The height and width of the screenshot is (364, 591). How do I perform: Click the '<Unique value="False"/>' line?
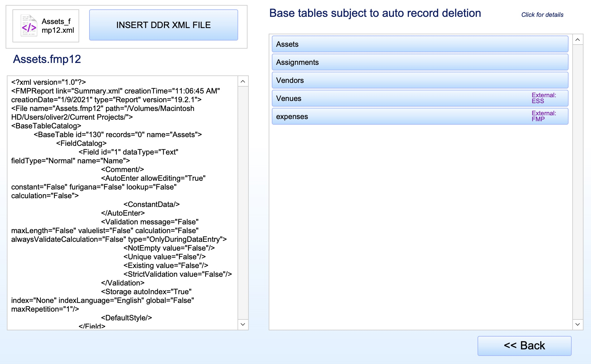click(x=165, y=257)
